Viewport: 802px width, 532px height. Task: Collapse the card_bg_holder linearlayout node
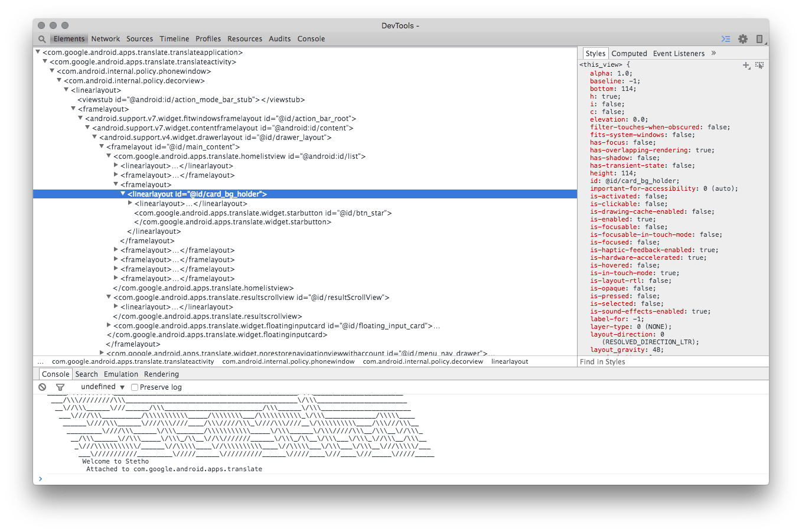123,194
